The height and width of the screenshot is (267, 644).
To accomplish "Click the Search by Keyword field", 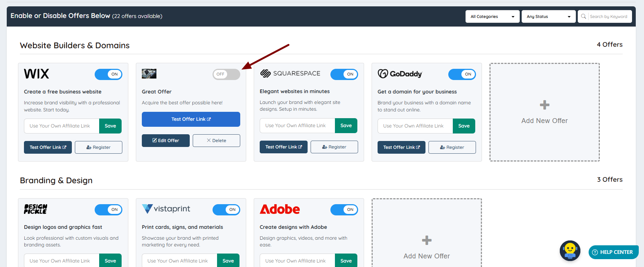I will pos(609,16).
